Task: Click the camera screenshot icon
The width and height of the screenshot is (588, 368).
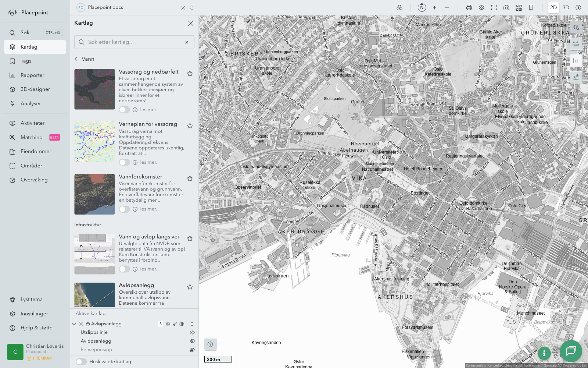Action: coord(506,8)
